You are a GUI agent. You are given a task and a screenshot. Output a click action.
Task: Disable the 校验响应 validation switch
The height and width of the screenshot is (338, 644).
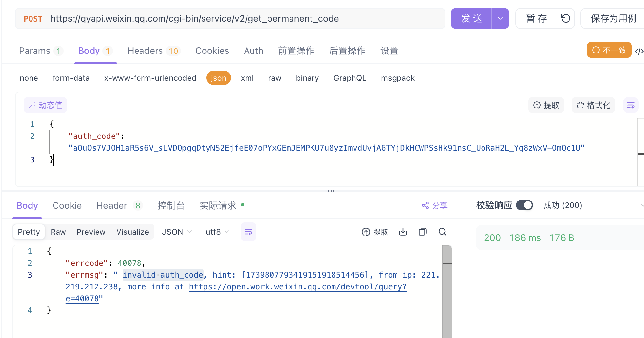pyautogui.click(x=524, y=205)
